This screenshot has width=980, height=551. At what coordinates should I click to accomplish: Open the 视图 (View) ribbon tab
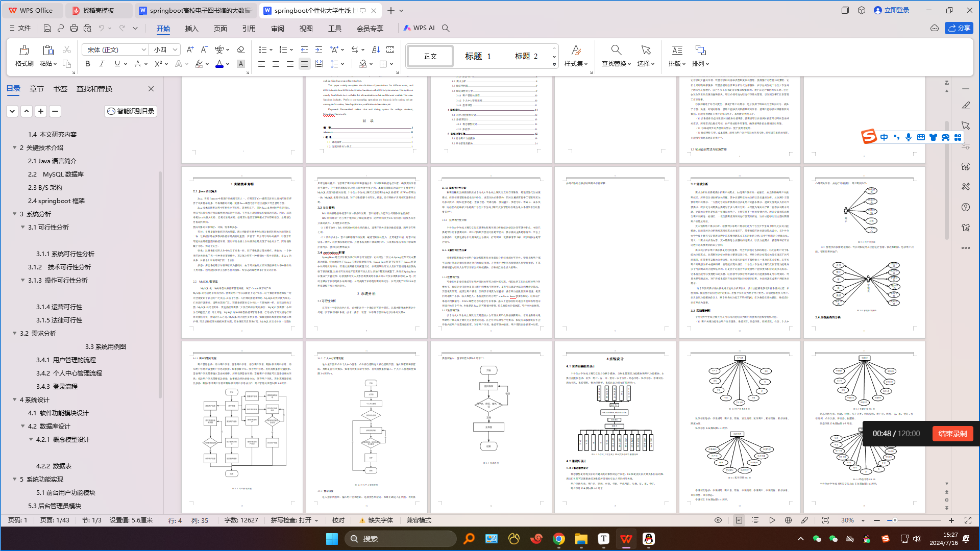[x=306, y=28]
